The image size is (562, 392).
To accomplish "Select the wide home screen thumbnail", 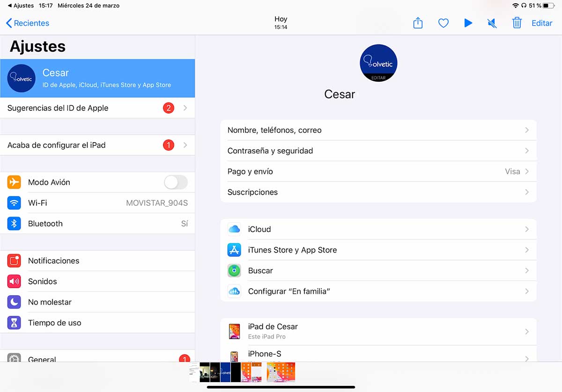I will pos(281,372).
